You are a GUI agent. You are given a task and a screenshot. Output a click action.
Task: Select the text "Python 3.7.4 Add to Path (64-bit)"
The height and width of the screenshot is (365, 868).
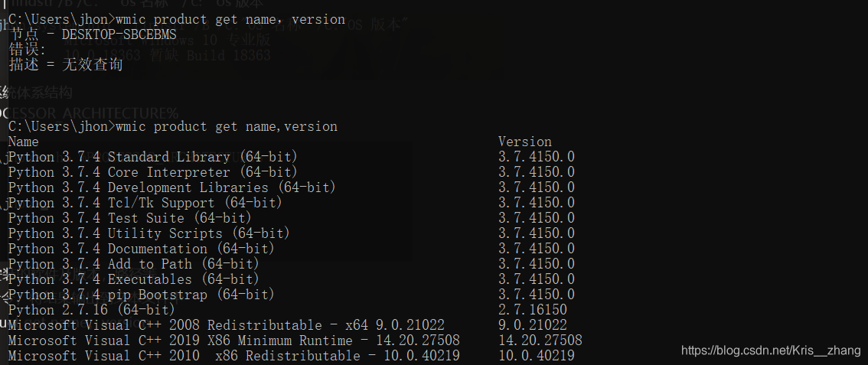coord(133,264)
